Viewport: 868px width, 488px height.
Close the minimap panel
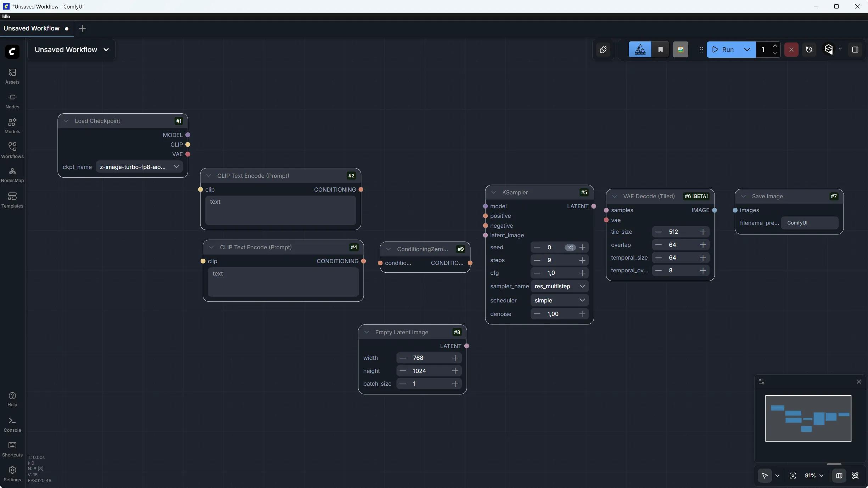pos(859,382)
